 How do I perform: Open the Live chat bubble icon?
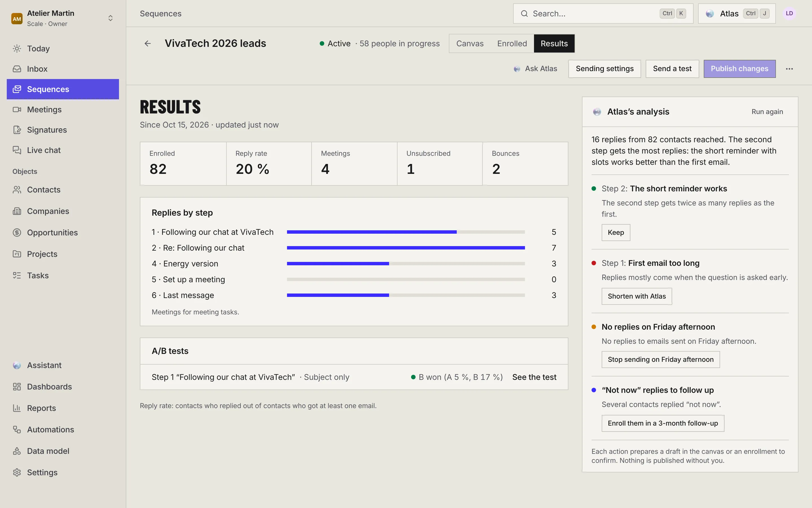(x=17, y=150)
